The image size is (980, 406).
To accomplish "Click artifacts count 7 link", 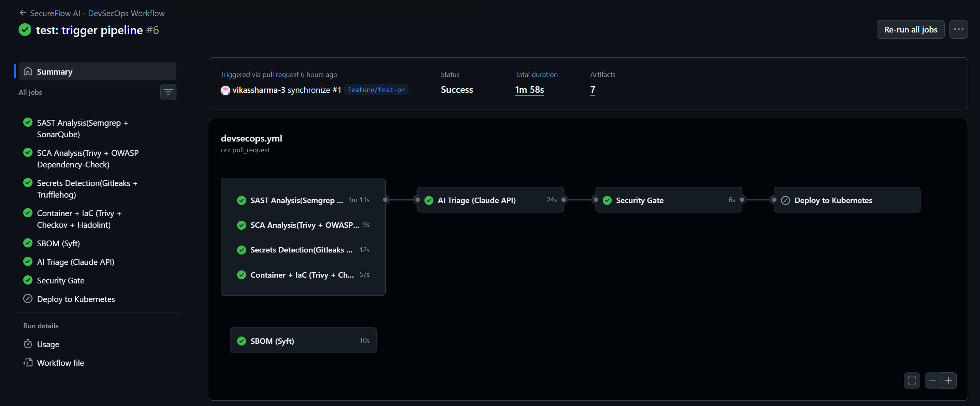I will [x=592, y=90].
